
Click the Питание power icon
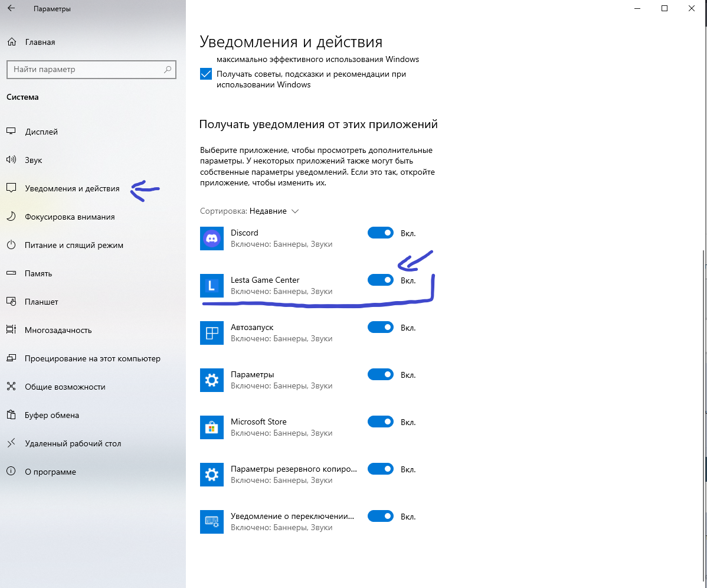pos(11,245)
